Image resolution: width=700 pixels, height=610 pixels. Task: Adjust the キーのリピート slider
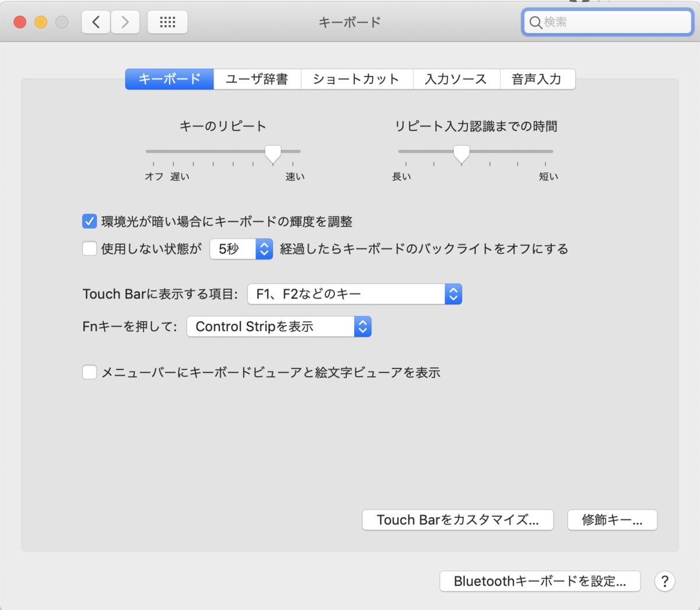[272, 153]
